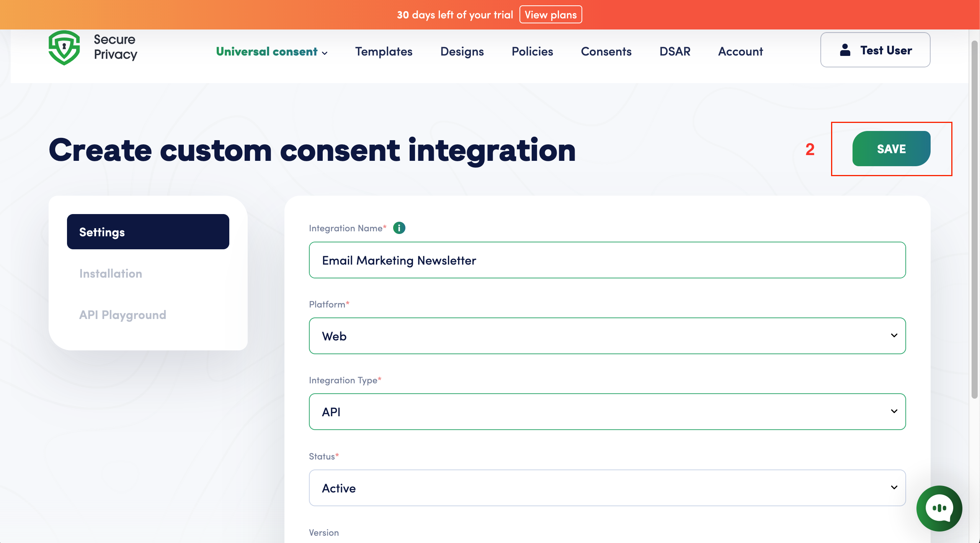
Task: Open the Status dropdown showing Active
Action: point(607,488)
